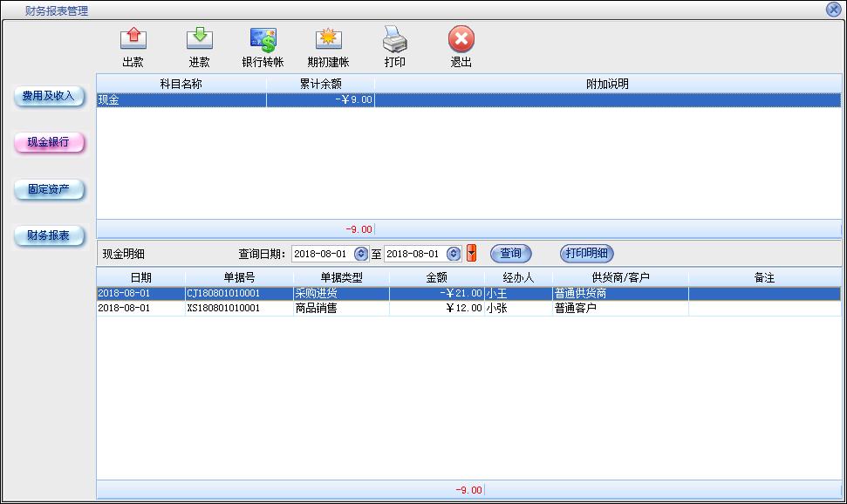Click the 打印明细 button
This screenshot has height=504, width=847.
586,254
